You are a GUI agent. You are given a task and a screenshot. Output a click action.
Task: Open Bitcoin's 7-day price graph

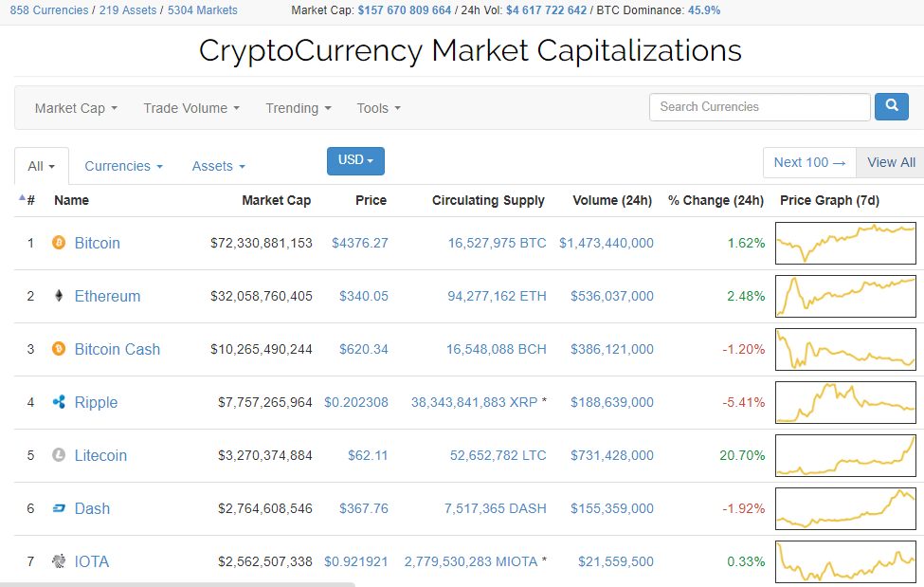[x=845, y=243]
